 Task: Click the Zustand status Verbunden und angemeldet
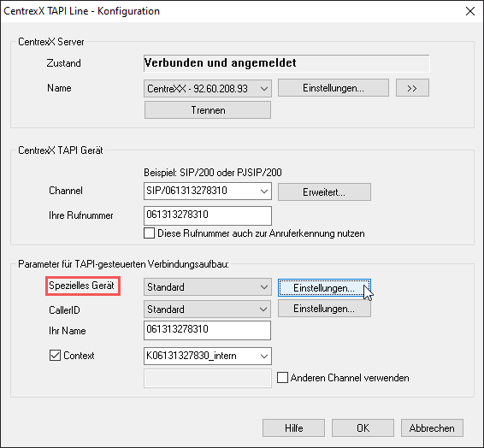pyautogui.click(x=286, y=63)
